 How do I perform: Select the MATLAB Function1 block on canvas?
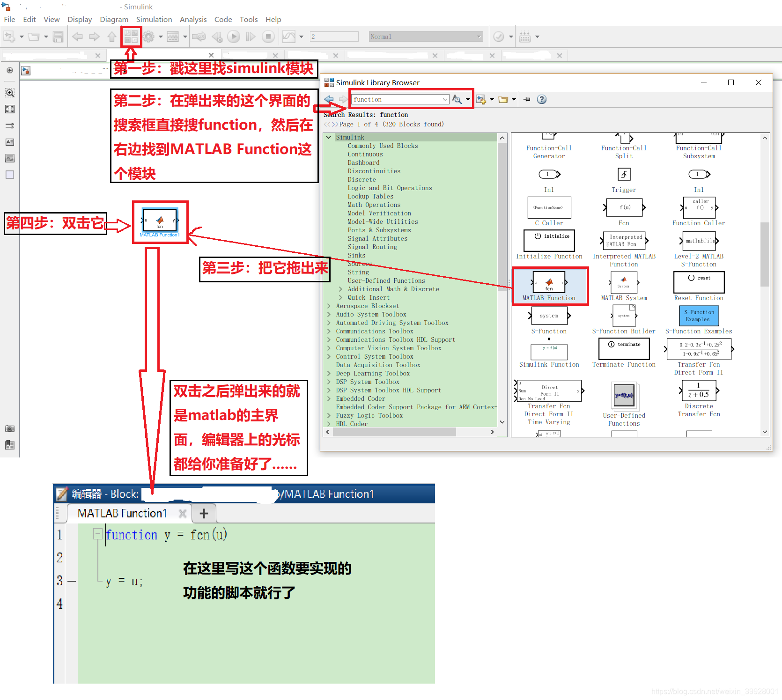coord(160,219)
